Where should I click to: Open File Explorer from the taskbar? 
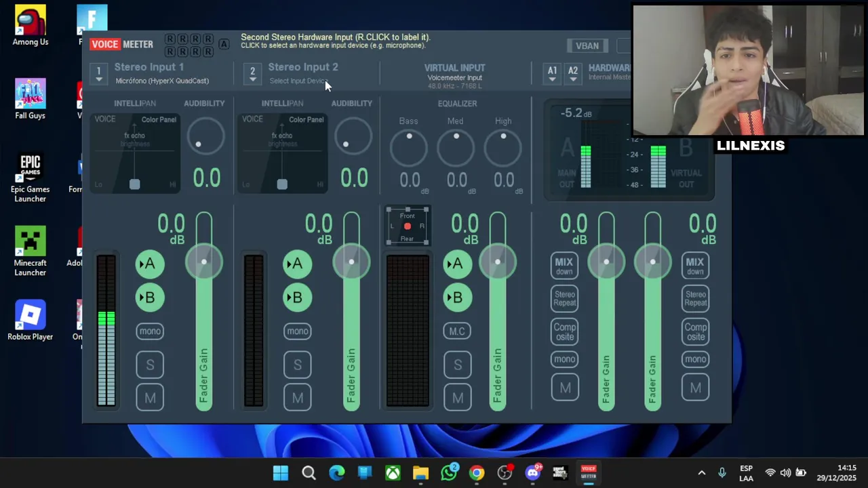[420, 472]
